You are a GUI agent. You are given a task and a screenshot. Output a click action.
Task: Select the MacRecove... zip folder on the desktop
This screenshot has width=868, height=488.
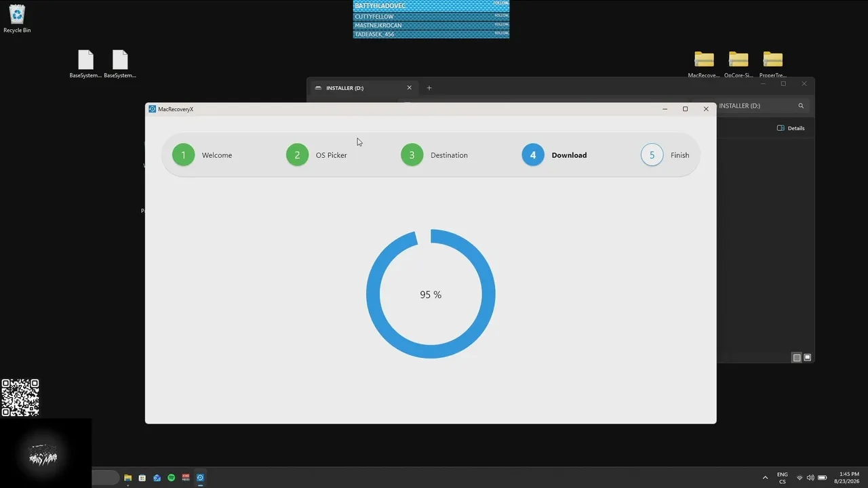tap(704, 64)
